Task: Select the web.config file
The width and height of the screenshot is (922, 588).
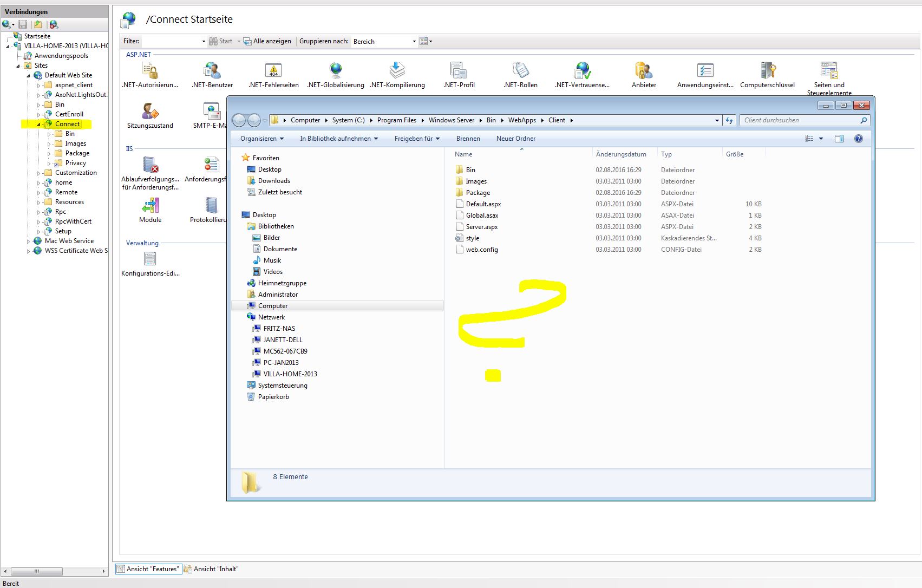Action: point(481,250)
